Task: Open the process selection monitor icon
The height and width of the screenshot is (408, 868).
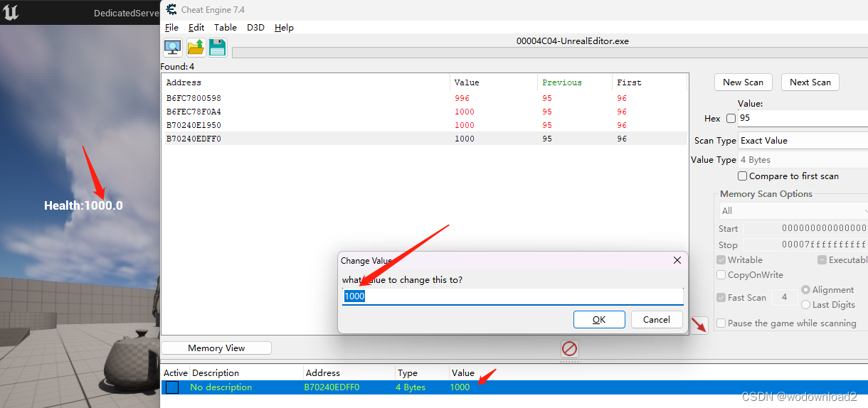Action: [x=173, y=48]
